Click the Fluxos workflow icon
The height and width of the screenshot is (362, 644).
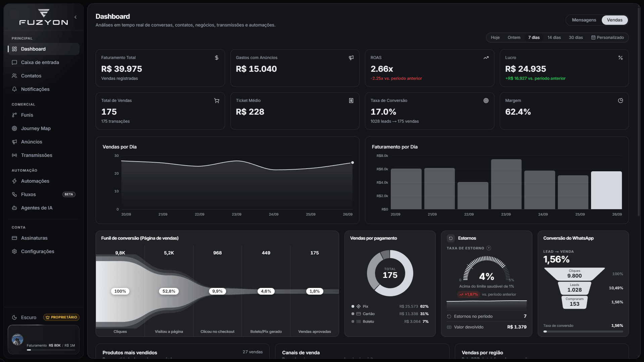[x=14, y=194]
